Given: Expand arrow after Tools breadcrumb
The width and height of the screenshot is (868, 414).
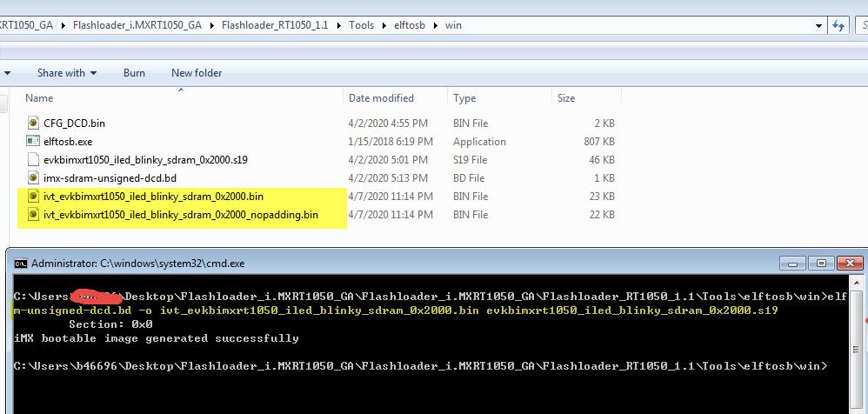Looking at the screenshot, I should coord(384,25).
